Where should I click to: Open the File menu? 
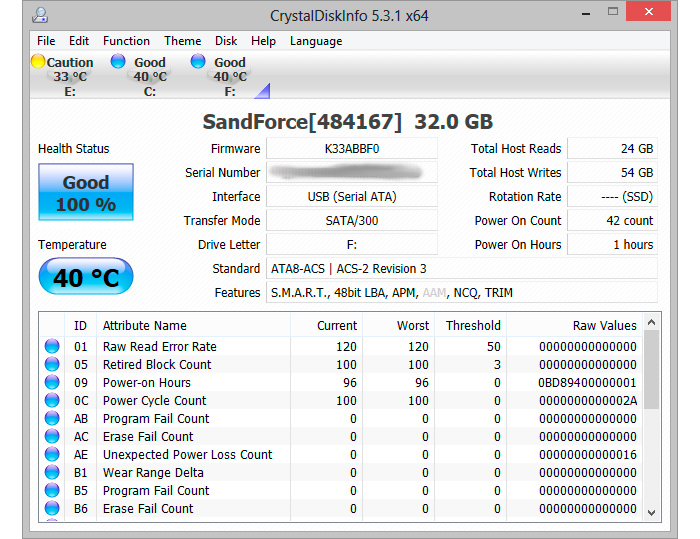[46, 41]
